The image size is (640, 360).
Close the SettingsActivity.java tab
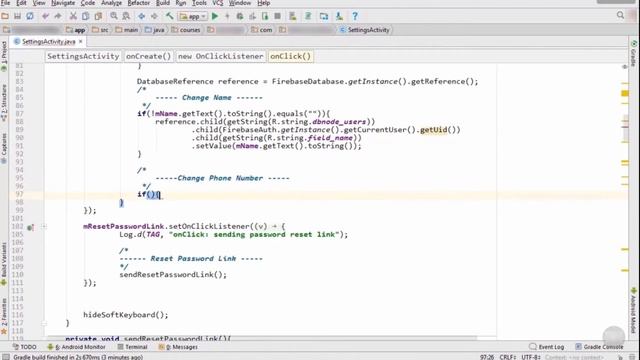pyautogui.click(x=80, y=42)
